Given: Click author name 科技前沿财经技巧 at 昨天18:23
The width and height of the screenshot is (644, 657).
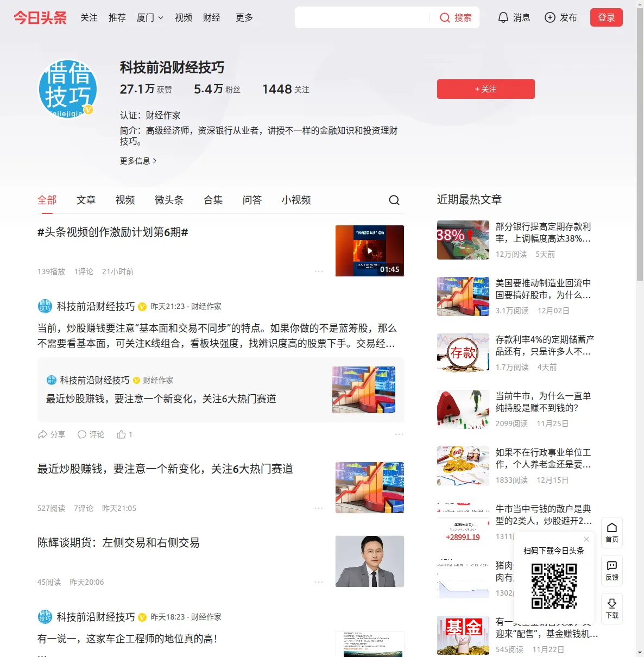Looking at the screenshot, I should click(x=96, y=617).
